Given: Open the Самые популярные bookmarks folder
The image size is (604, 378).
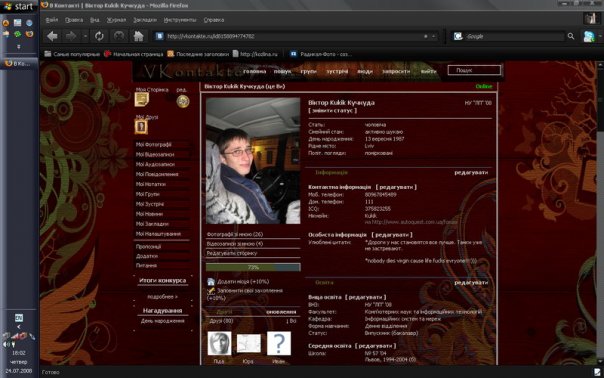Looking at the screenshot, I should click(x=72, y=54).
